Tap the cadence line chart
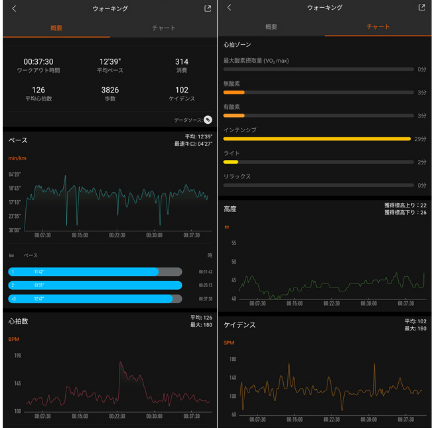Viewport: 435px width, 428px height. 332,387
